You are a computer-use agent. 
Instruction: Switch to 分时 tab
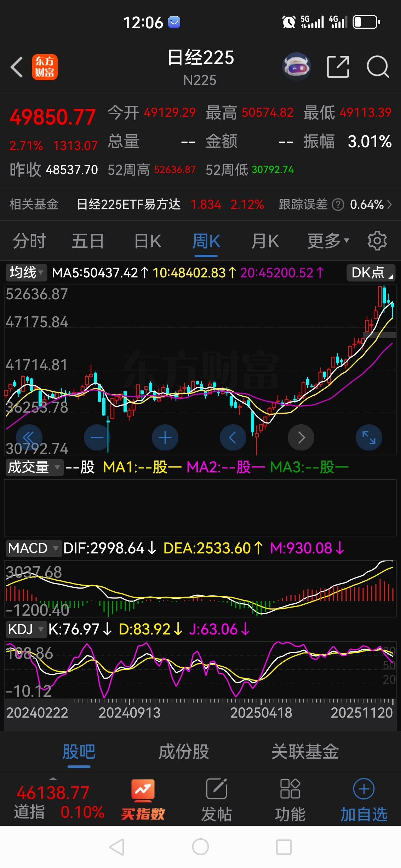[x=30, y=241]
